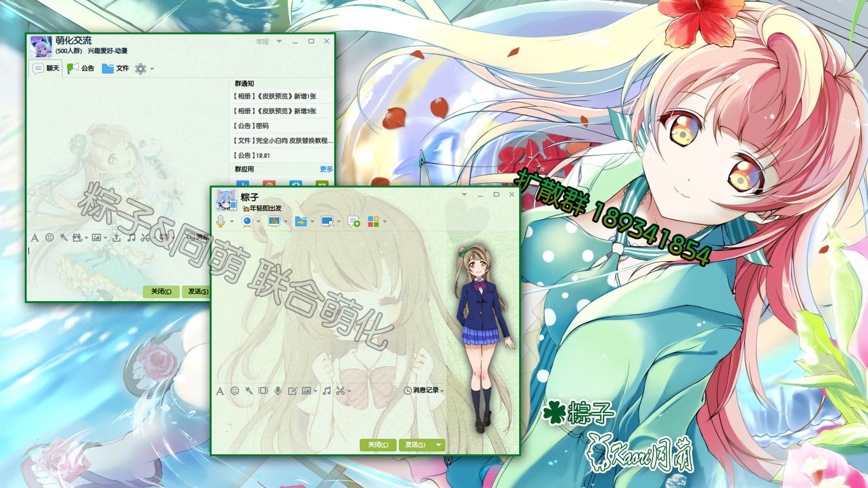Start voice call in 粽子 chat
The image size is (868, 488).
(221, 221)
